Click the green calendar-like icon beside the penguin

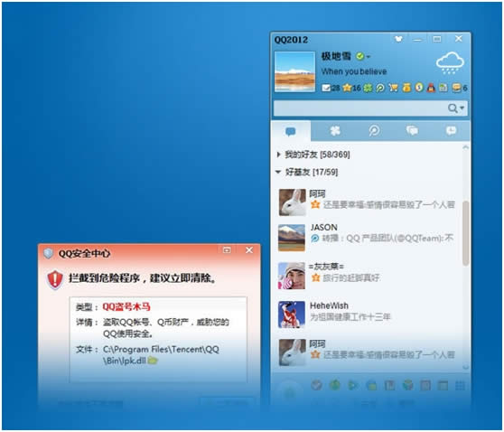click(x=443, y=88)
